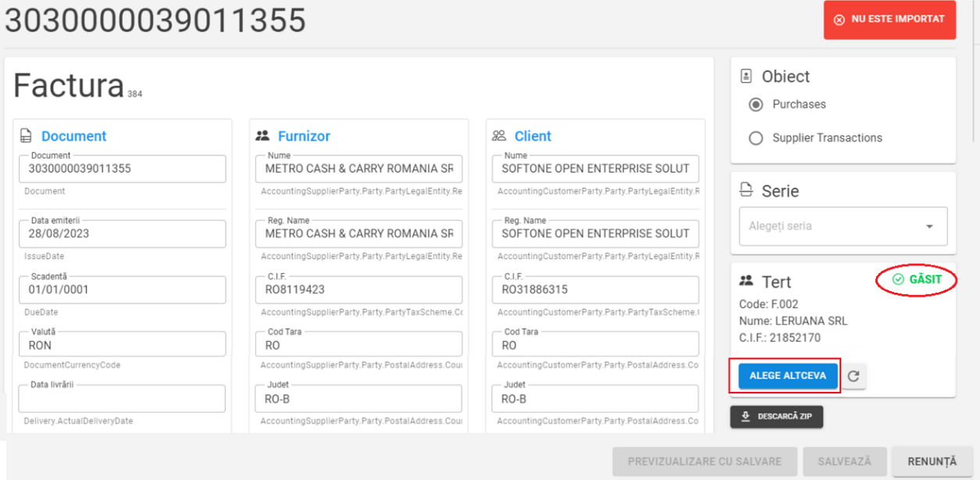The image size is (980, 480).
Task: Click the SALVEAZĂ button
Action: pyautogui.click(x=844, y=461)
